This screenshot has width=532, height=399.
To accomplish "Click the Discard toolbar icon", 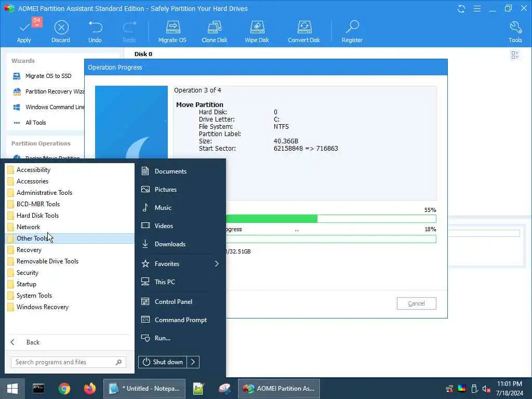I will (x=61, y=31).
